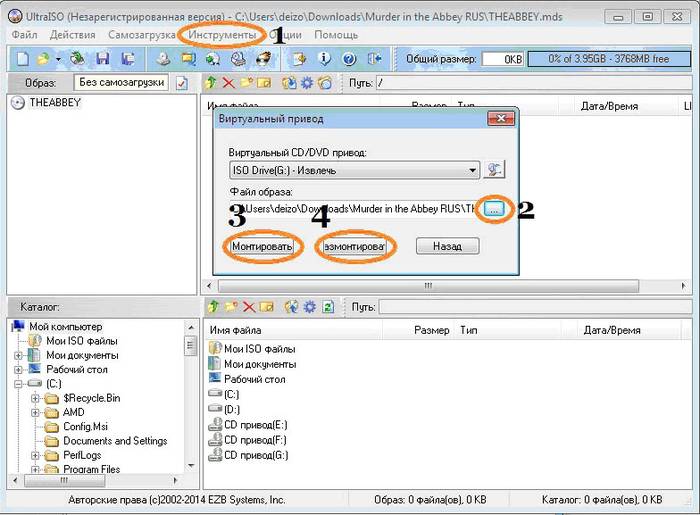Click the Монтировать button
Image resolution: width=700 pixels, height=515 pixels.
262,246
